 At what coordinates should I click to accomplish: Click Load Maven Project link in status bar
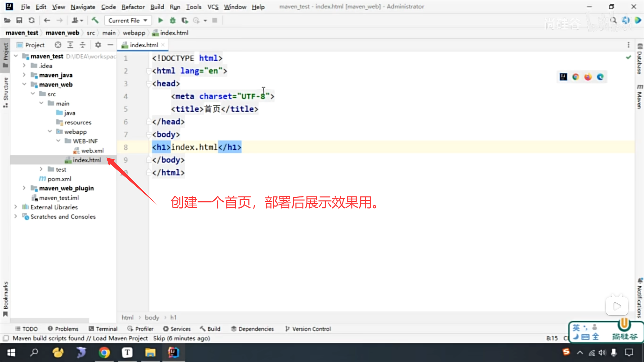pyautogui.click(x=120, y=338)
